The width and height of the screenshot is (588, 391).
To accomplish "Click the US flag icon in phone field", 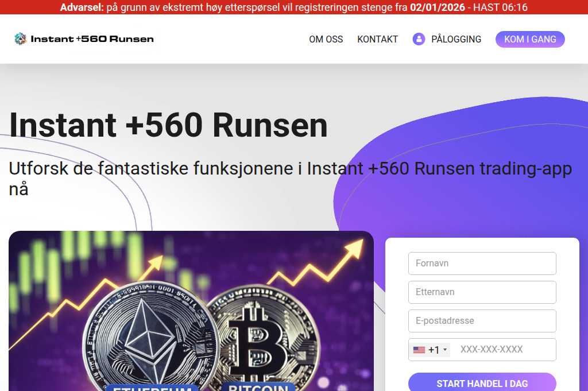I will (419, 349).
